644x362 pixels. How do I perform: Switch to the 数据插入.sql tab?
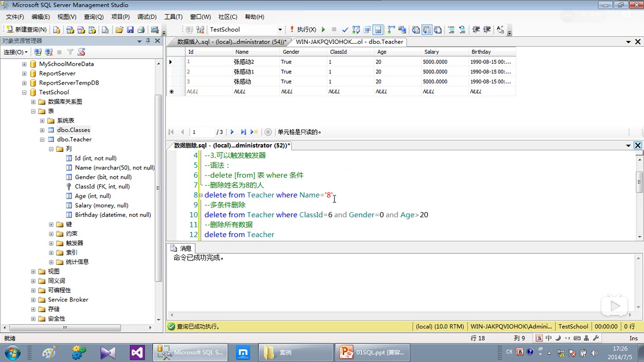(x=231, y=42)
